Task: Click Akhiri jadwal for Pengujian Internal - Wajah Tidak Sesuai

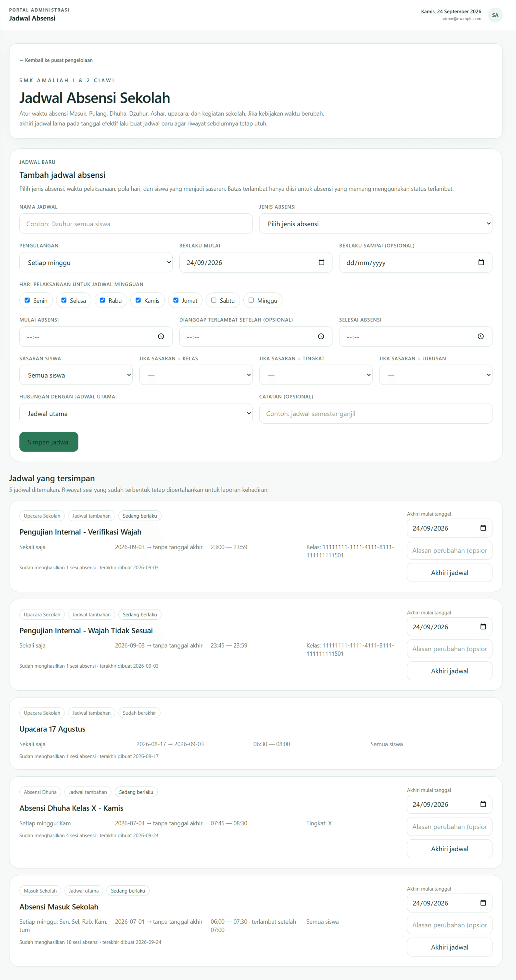Action: [449, 671]
